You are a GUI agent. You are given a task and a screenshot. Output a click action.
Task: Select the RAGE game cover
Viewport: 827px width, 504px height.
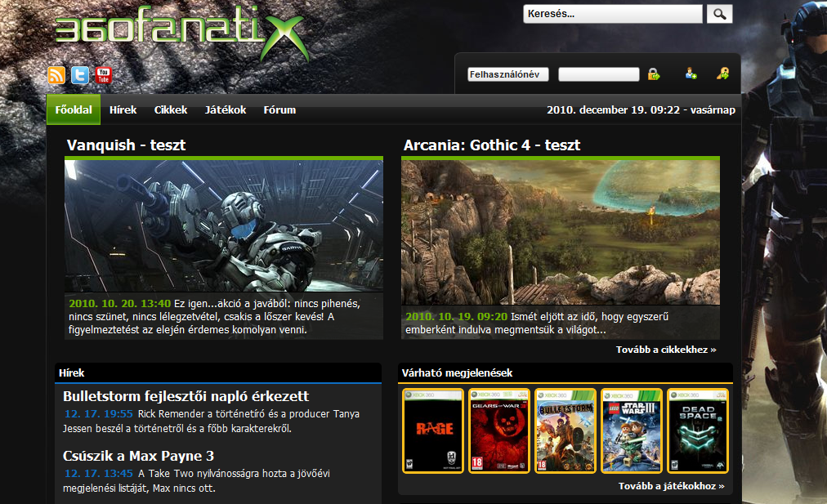coord(433,430)
